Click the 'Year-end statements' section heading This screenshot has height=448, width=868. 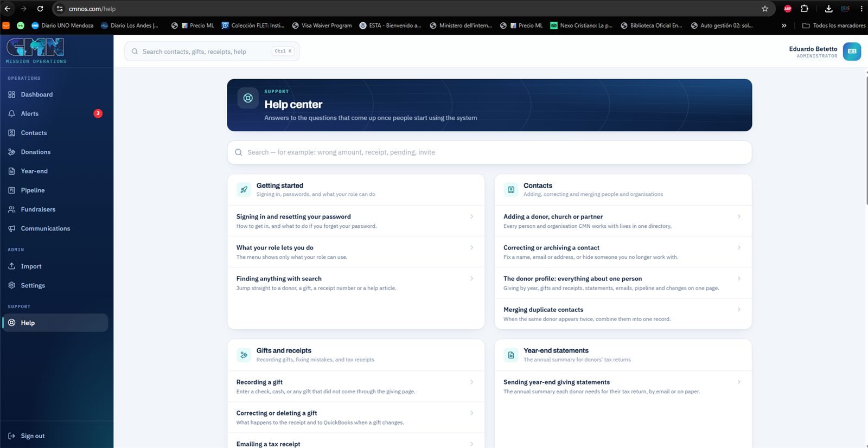[x=556, y=351]
